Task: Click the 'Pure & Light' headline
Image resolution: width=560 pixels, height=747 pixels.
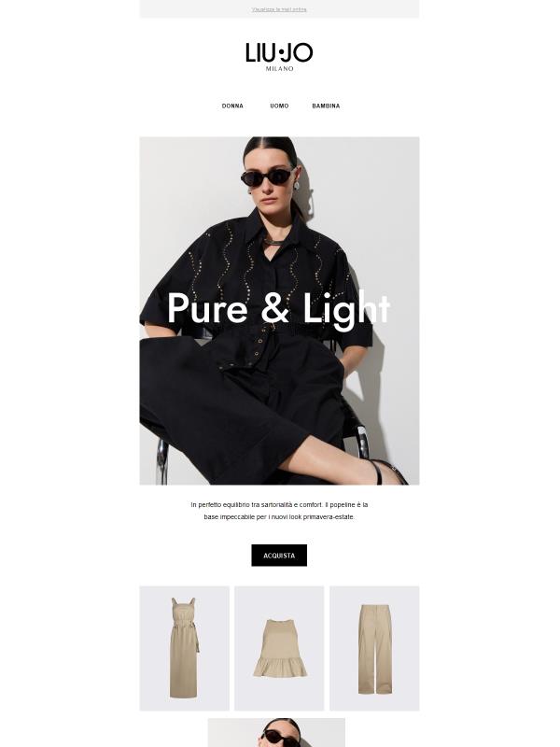Action: tap(278, 310)
